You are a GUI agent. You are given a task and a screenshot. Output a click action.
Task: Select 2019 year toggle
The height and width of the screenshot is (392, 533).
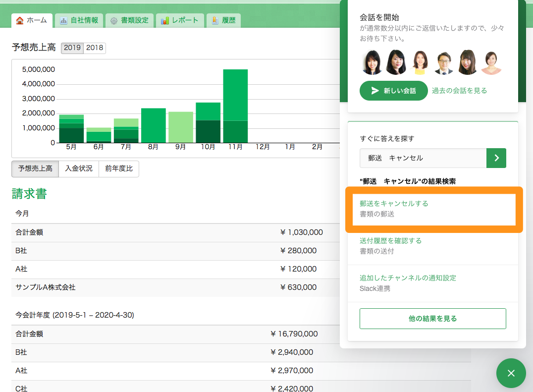tap(72, 48)
